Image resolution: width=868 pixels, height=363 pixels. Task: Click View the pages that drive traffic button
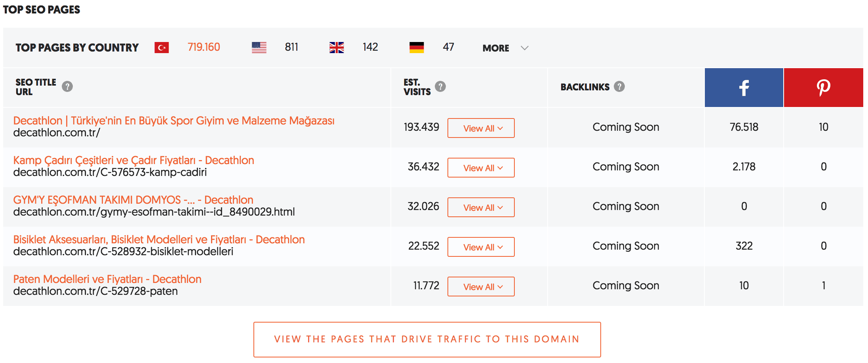point(427,340)
